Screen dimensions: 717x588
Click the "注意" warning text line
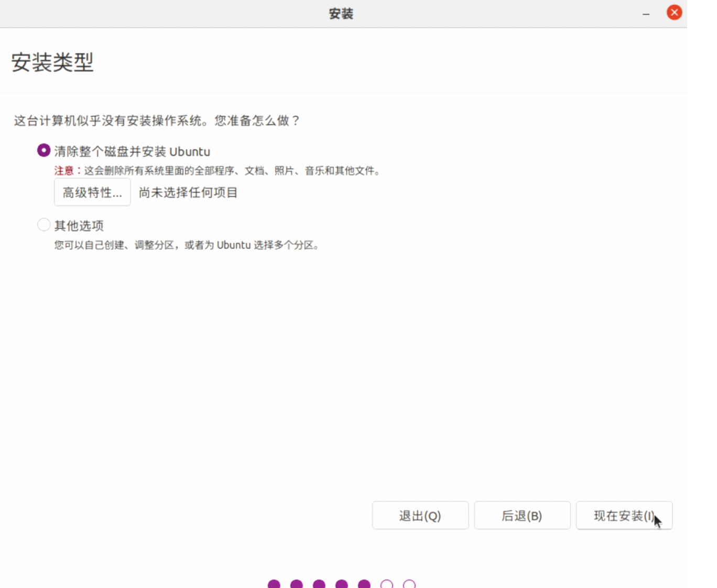[x=218, y=170]
